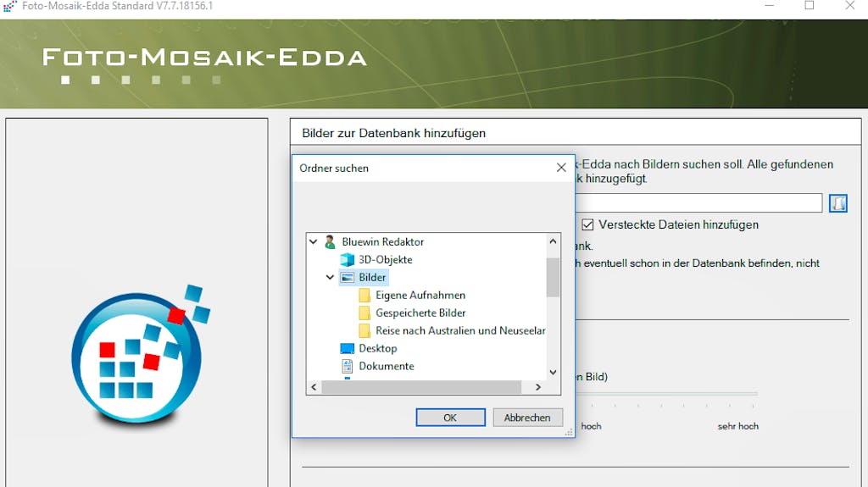The height and width of the screenshot is (487, 868).
Task: Select the Bilder folder entry
Action: point(372,277)
